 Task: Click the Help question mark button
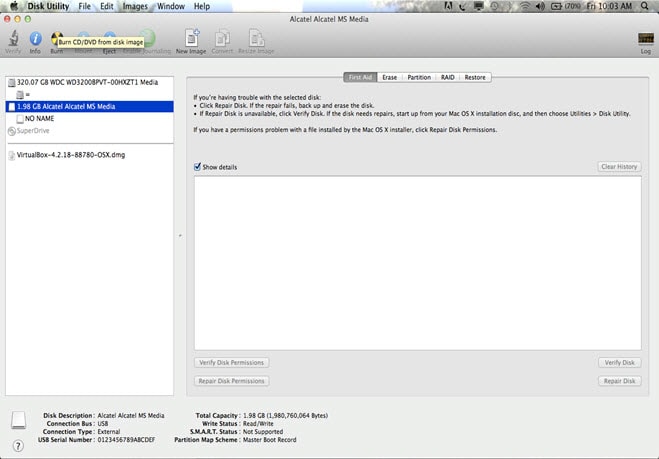(x=18, y=446)
